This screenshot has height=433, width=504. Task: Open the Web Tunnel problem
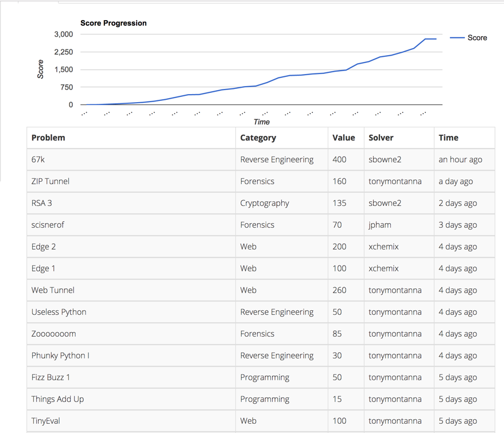53,290
